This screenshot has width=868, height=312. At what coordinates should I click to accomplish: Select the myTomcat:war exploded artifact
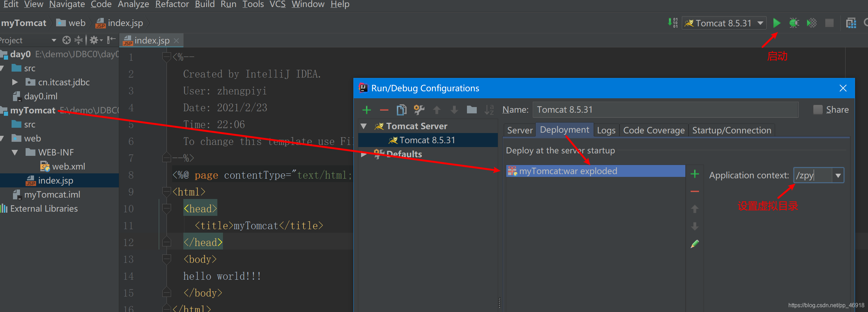(x=595, y=171)
